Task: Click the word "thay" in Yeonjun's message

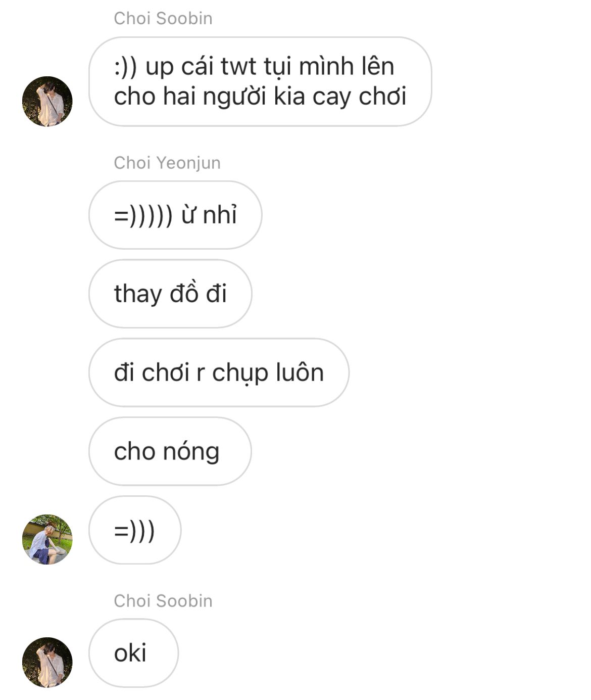Action: click(x=137, y=295)
